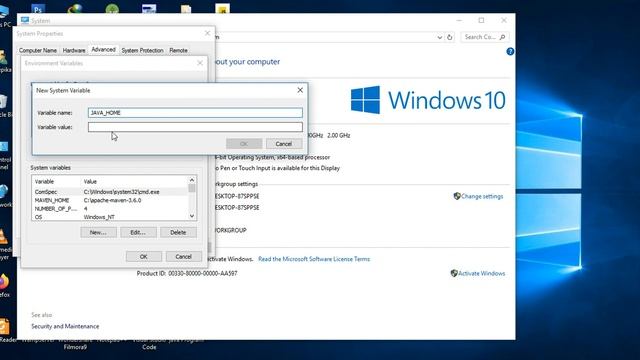The image size is (640, 360).
Task: Click the System window title icon
Action: click(x=25, y=20)
